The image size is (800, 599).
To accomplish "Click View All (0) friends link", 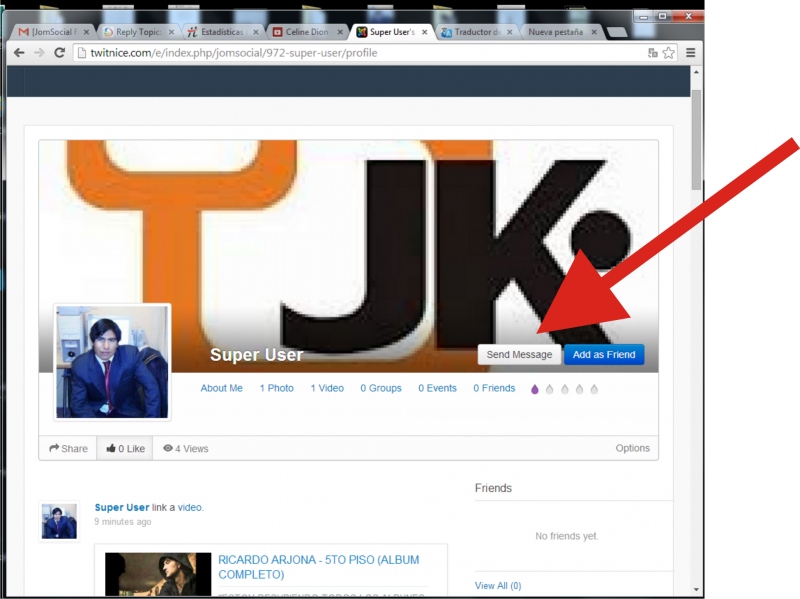I will click(x=497, y=586).
